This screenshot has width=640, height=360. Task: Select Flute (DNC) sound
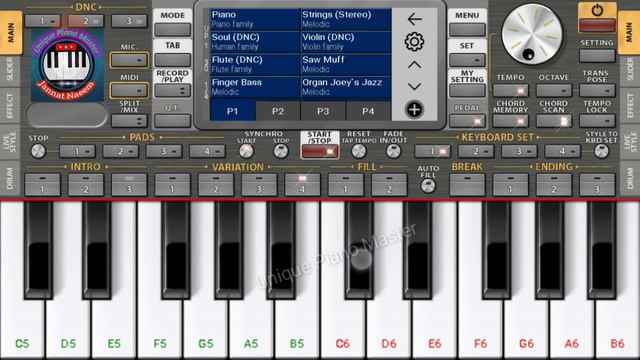pyautogui.click(x=255, y=64)
